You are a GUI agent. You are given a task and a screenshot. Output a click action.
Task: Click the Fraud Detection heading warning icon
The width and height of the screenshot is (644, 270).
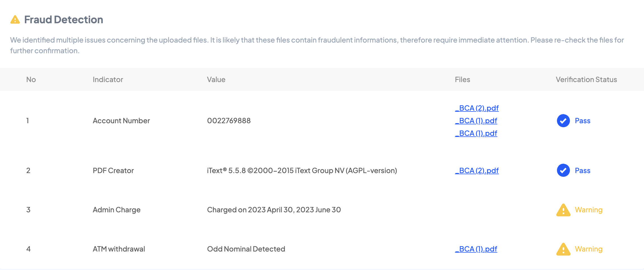[x=15, y=20]
